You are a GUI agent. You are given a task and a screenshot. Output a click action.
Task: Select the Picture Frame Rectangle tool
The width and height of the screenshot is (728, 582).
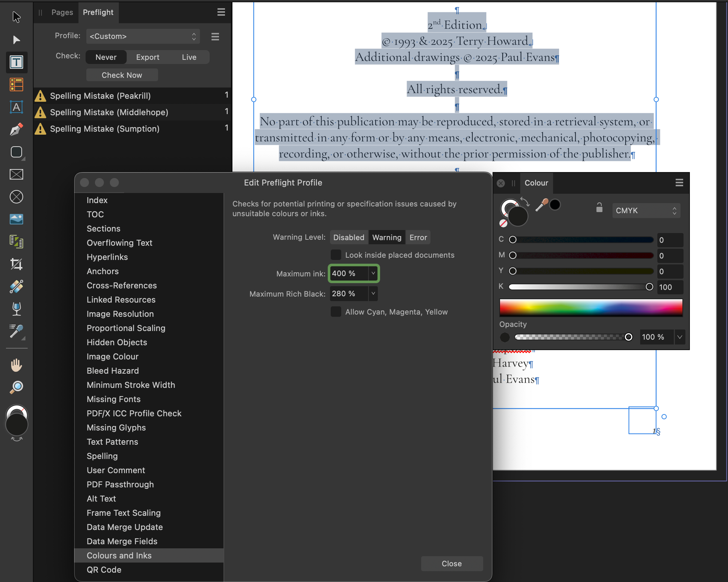(16, 174)
